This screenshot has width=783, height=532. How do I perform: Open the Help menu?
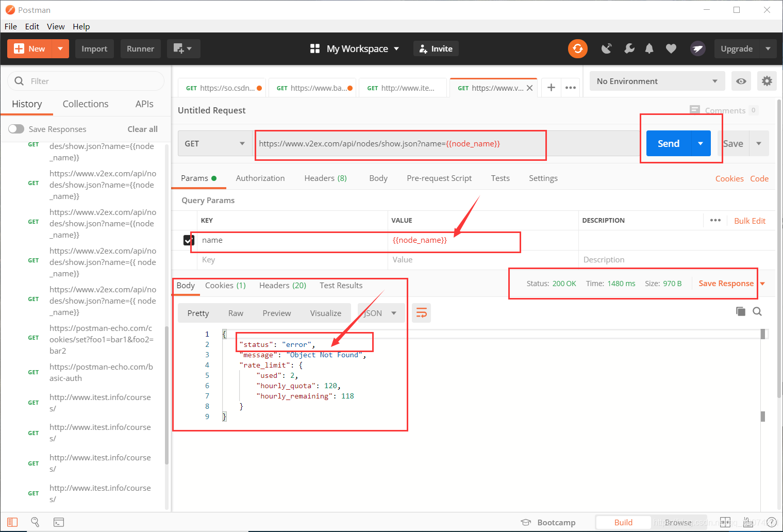pos(81,26)
